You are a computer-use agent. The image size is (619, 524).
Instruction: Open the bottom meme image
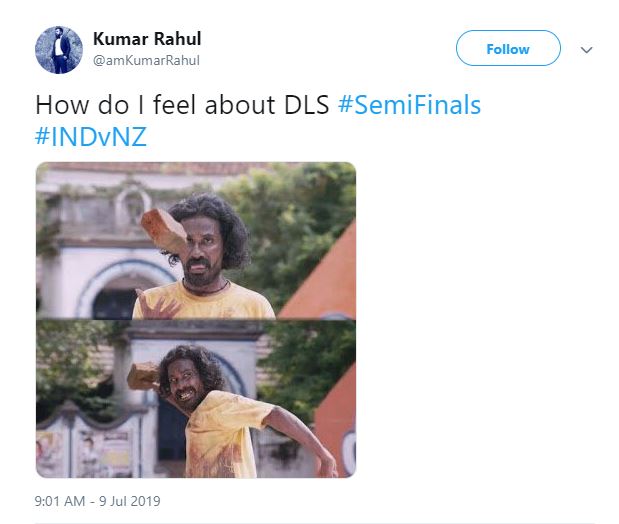pyautogui.click(x=195, y=400)
